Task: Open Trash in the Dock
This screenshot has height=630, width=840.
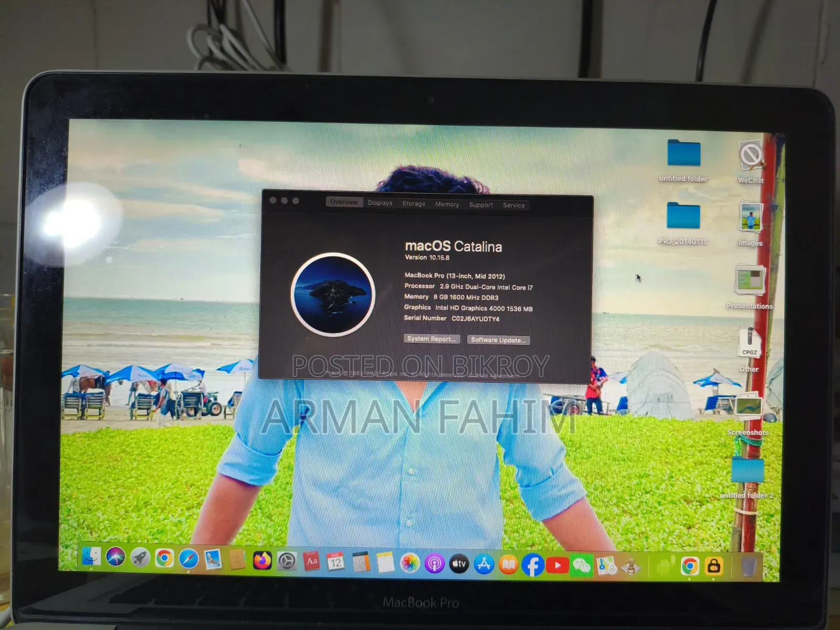Action: [x=748, y=567]
